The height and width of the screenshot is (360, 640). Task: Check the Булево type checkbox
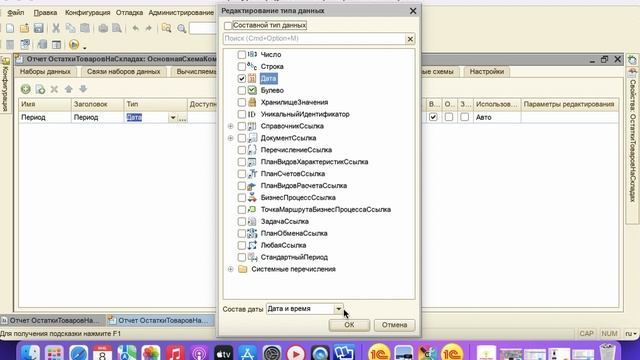pos(242,90)
